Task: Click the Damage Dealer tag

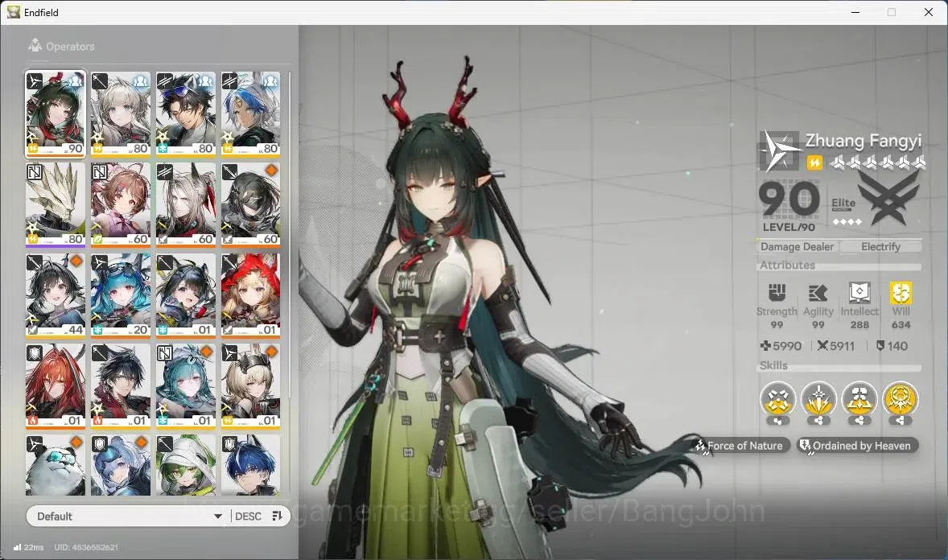Action: (x=797, y=247)
